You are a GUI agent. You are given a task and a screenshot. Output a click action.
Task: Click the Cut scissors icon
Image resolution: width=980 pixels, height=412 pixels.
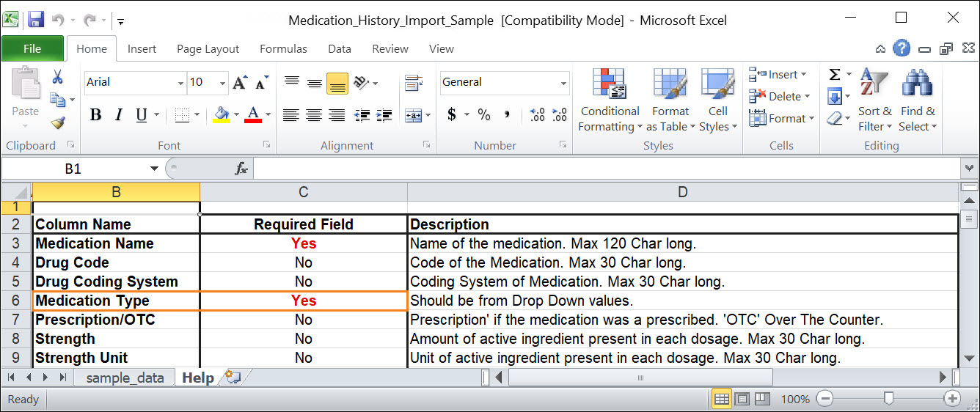[57, 77]
